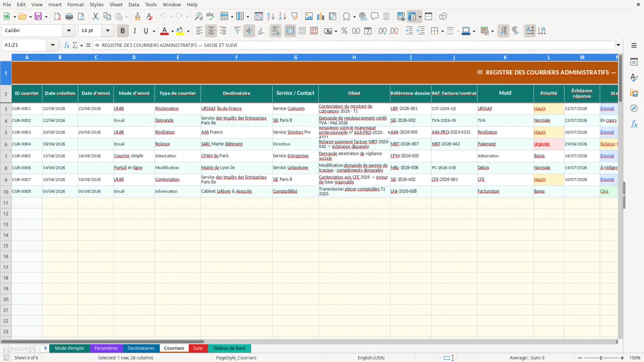Sort descending Z to A

(x=282, y=17)
